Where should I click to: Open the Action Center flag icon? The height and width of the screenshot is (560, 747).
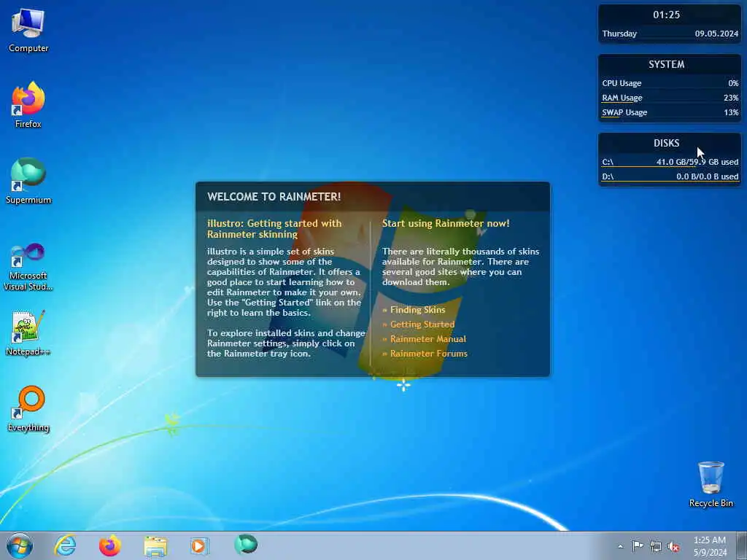pos(638,545)
